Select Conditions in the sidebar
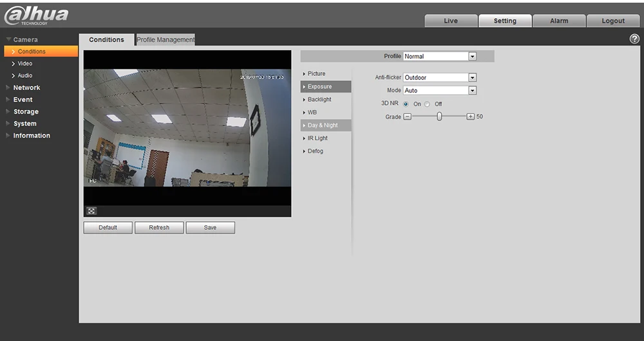This screenshot has height=341, width=644. coord(41,51)
